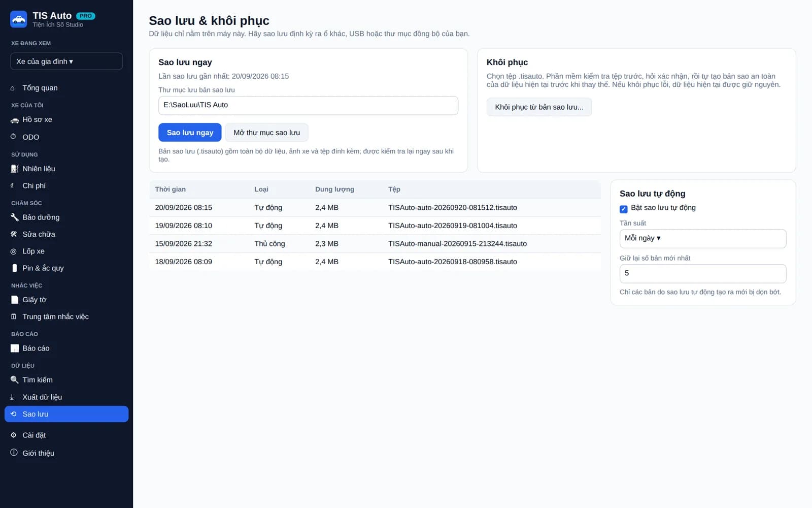Click the backup folder path field
This screenshot has width=812, height=508.
coord(308,105)
